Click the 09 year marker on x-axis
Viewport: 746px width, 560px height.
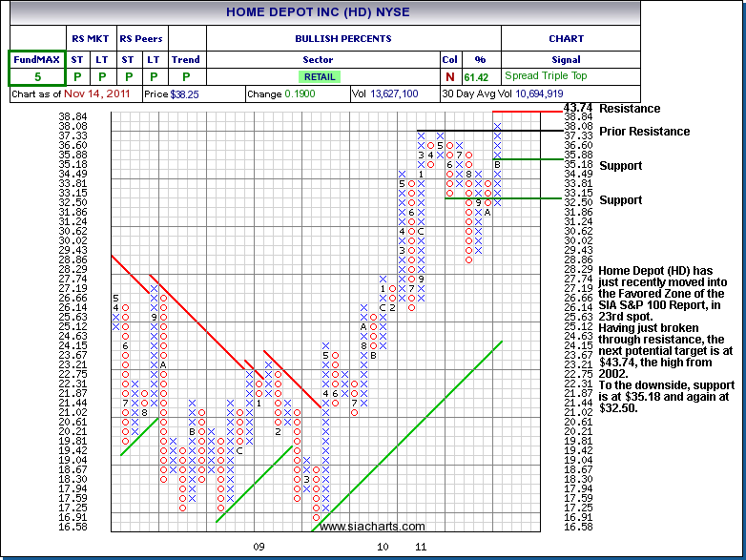click(x=258, y=547)
